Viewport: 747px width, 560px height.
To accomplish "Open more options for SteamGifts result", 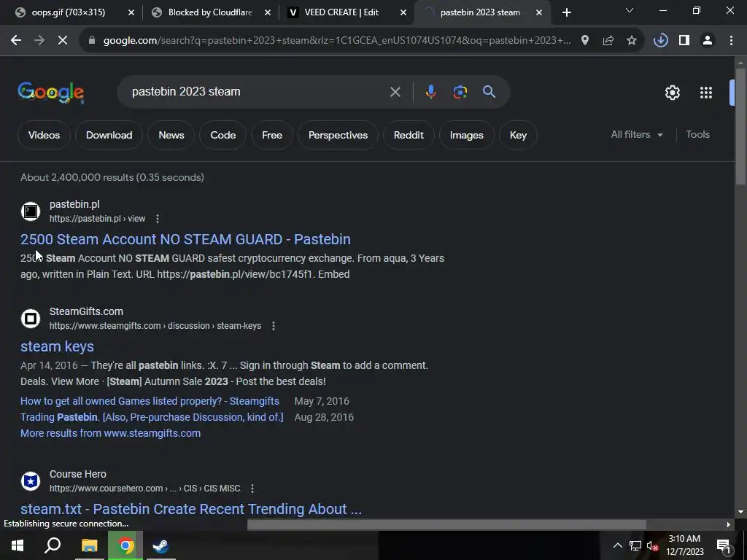I will 273,326.
